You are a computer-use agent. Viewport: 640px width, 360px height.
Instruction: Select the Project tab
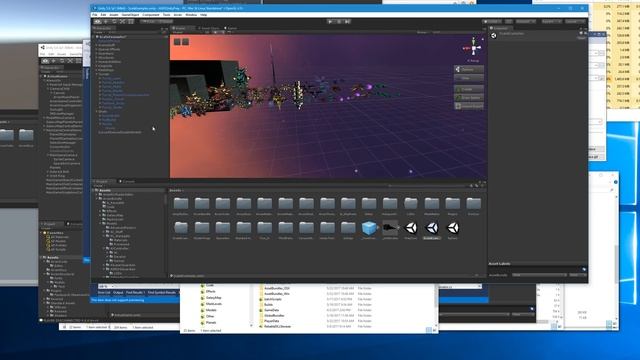(102, 181)
